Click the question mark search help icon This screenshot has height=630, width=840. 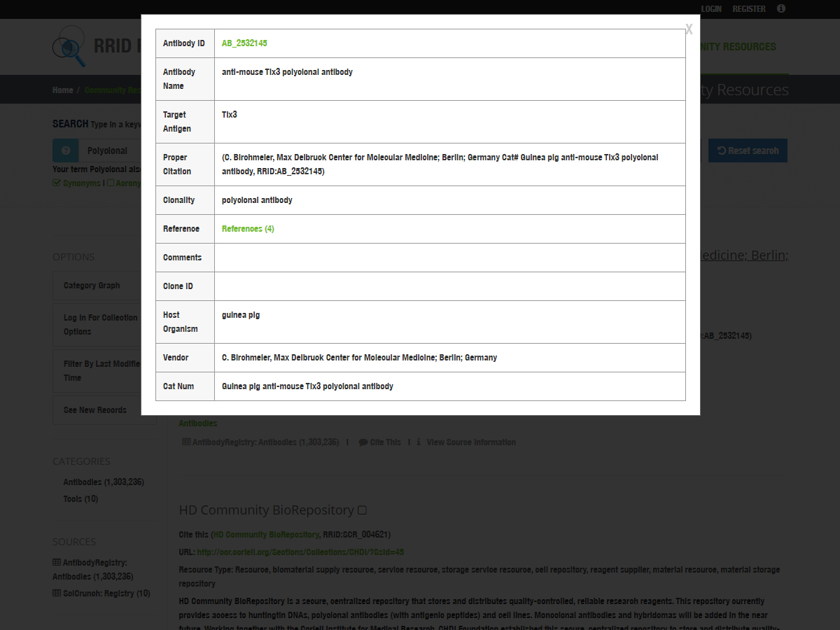(x=66, y=150)
